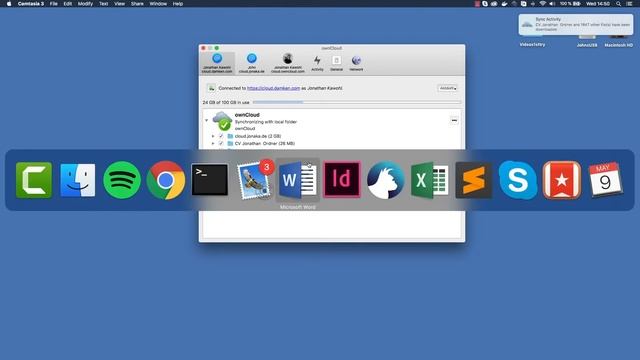Choose Microsoft Word in the app switcher
The height and width of the screenshot is (360, 640).
tap(298, 180)
